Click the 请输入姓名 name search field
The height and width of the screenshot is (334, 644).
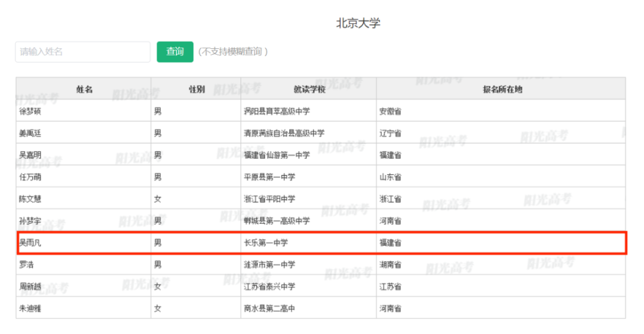tap(82, 51)
